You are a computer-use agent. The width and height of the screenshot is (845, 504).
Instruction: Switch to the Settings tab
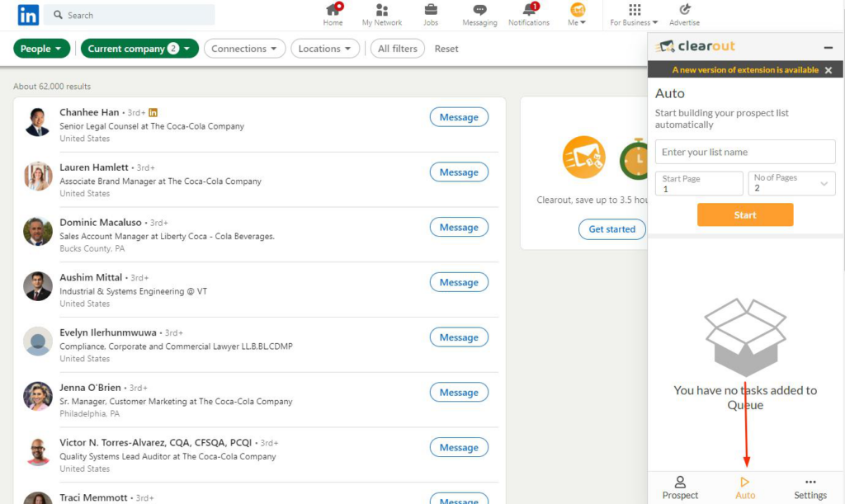pos(810,488)
